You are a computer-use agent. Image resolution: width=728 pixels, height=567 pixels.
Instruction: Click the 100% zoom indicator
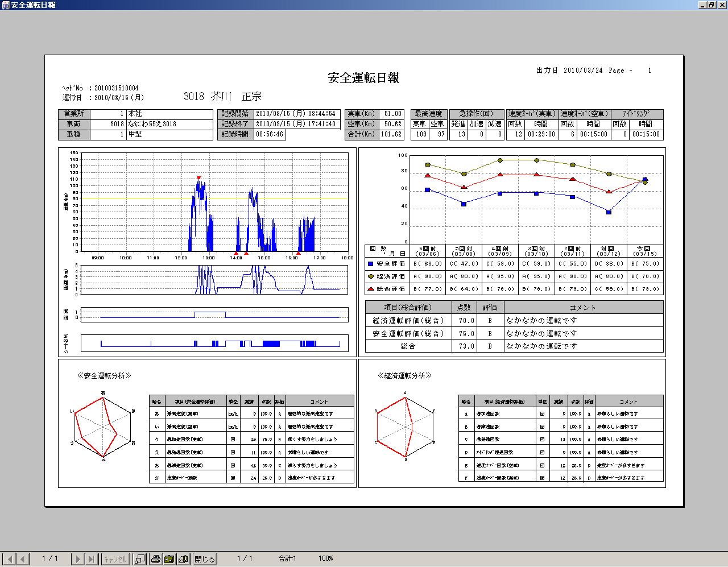click(x=326, y=558)
